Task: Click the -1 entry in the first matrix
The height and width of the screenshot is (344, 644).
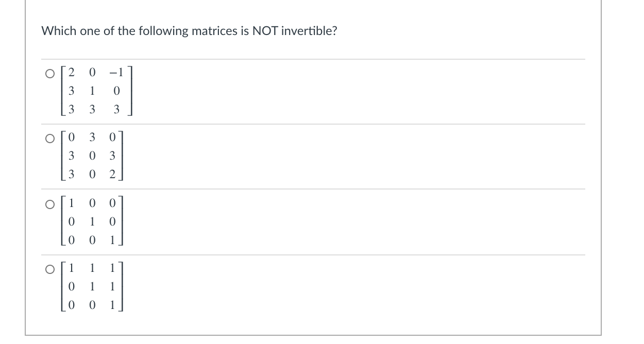Action: pyautogui.click(x=114, y=72)
